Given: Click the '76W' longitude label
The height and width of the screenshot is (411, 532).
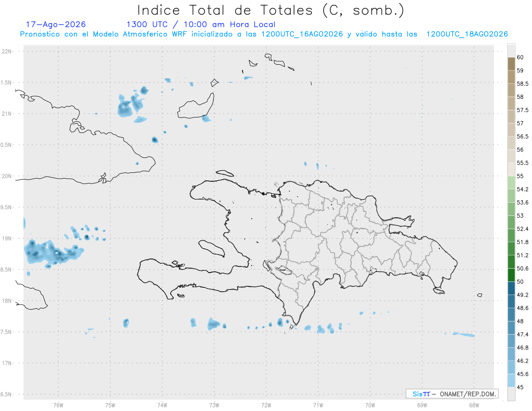Looking at the screenshot, I should (x=58, y=405).
